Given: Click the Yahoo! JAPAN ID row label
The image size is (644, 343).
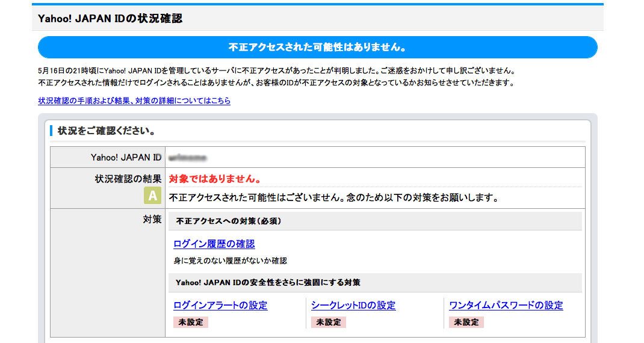Looking at the screenshot, I should pyautogui.click(x=126, y=157).
